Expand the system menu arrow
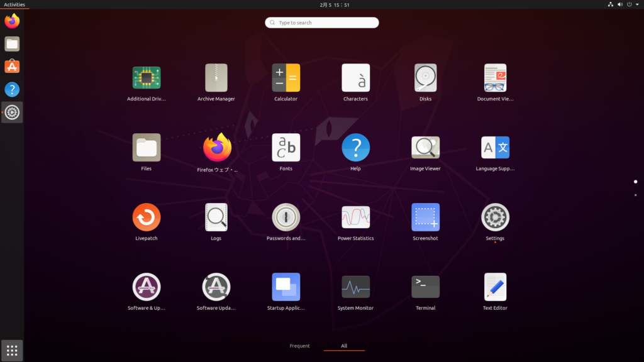 click(x=638, y=4)
